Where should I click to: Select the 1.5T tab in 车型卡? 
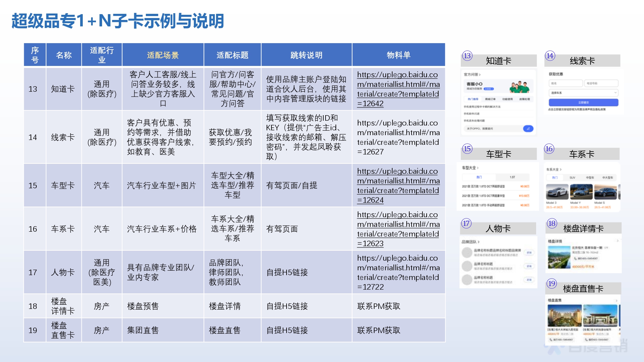tap(512, 177)
